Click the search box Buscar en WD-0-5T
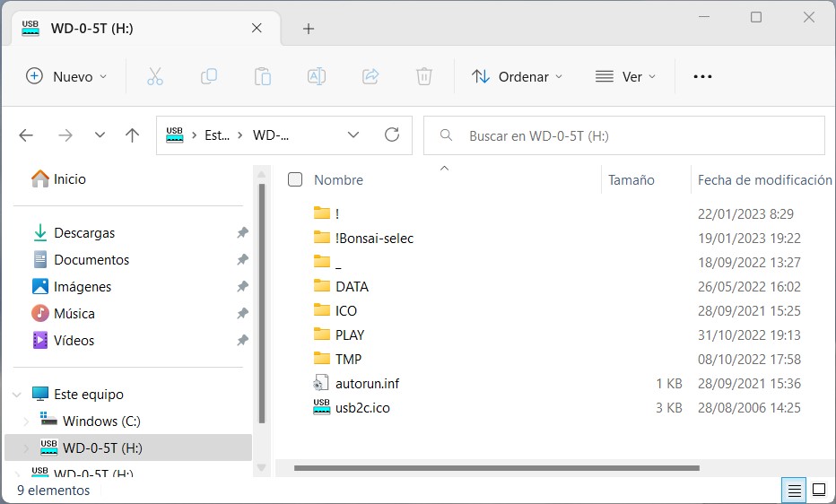The height and width of the screenshot is (504, 836). [x=628, y=136]
